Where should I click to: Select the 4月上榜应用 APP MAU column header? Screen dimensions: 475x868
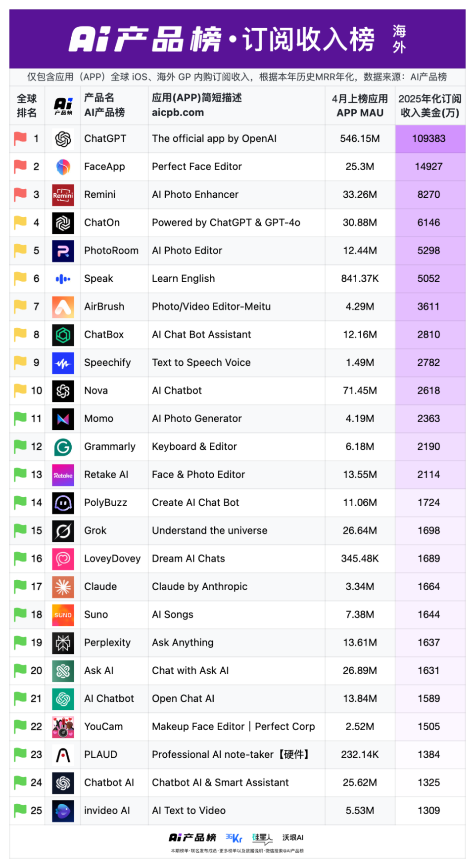pos(360,106)
